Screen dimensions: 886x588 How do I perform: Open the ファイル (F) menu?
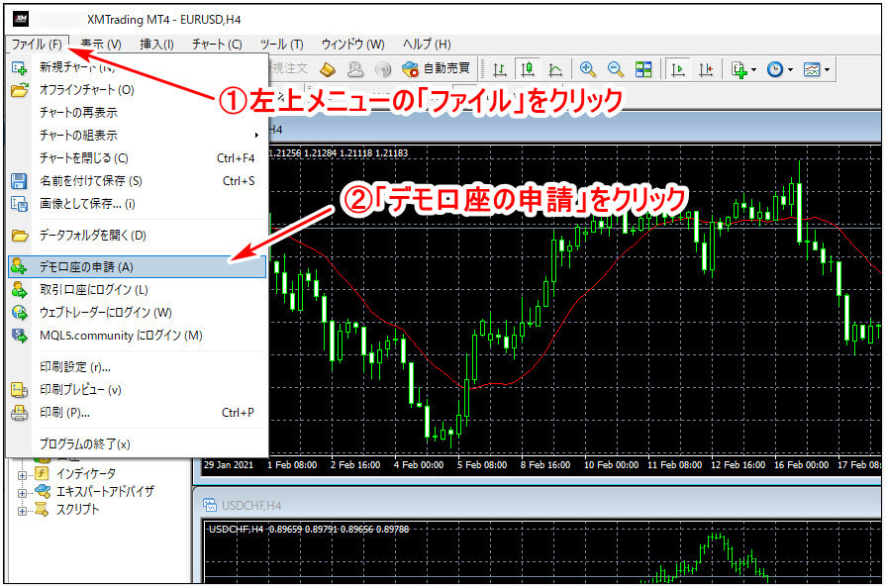pos(37,45)
